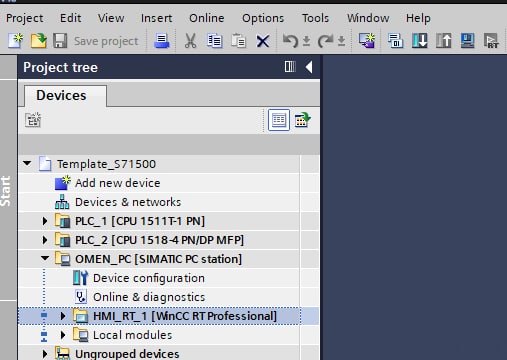
Task: Collapse OMEN_PC [SIMATIC PC station]
Action: pyautogui.click(x=45, y=258)
